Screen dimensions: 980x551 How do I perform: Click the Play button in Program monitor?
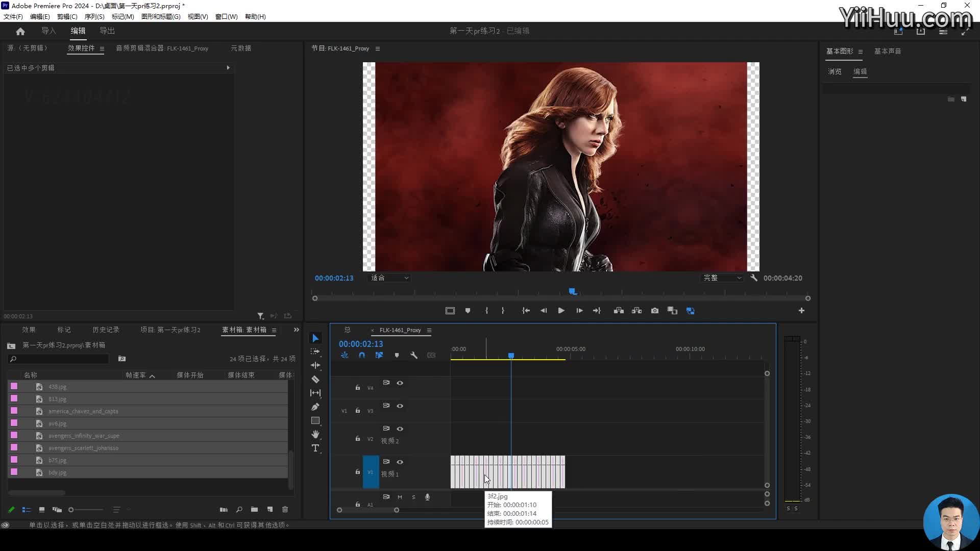561,311
